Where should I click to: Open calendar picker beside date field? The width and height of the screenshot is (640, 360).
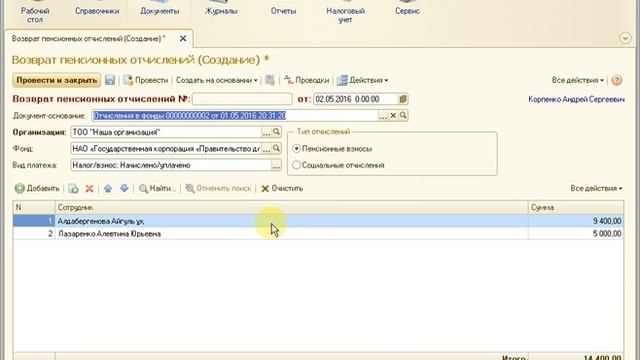coord(403,99)
